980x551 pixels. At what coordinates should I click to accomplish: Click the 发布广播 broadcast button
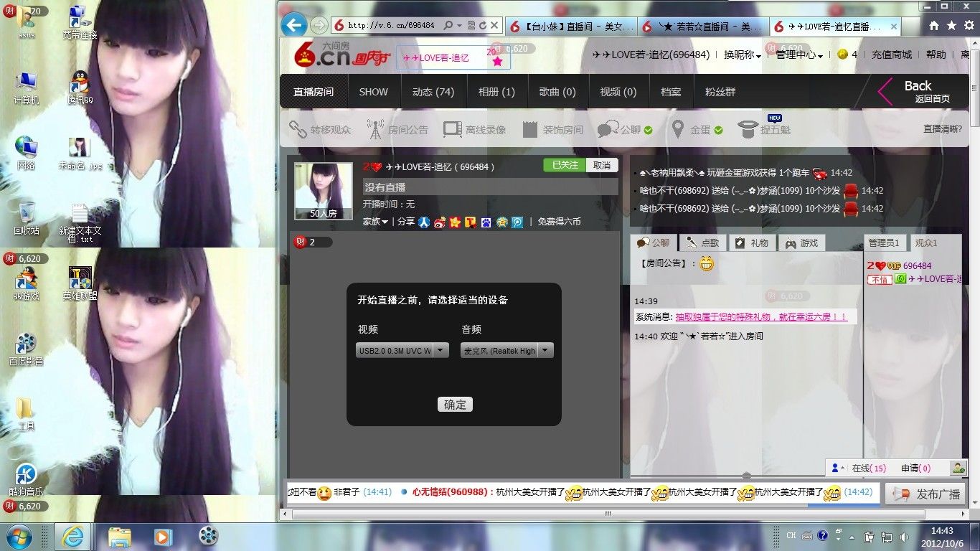coord(925,494)
